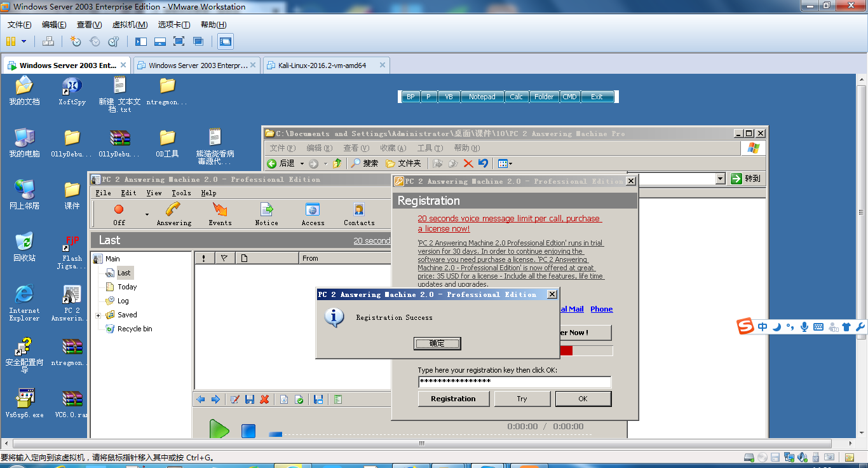Click the blue stop button
This screenshot has width=868, height=468.
[248, 430]
